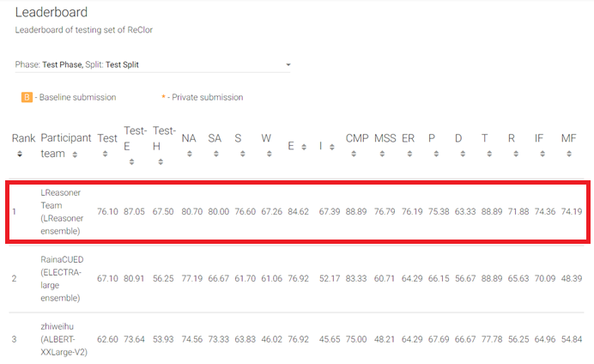Sort by NA column arrows
Screen dimensions: 594x364
[x=187, y=155]
